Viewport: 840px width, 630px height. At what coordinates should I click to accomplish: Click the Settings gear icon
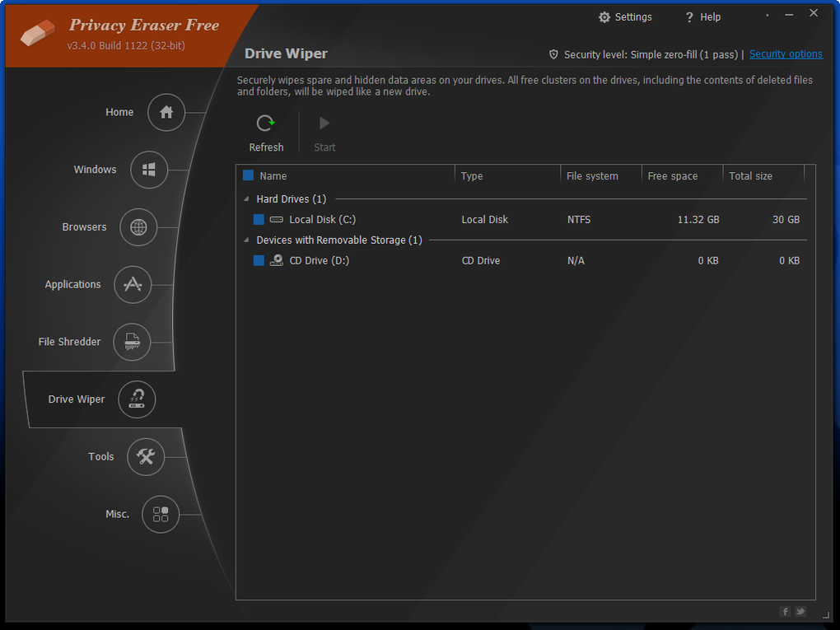[x=604, y=17]
